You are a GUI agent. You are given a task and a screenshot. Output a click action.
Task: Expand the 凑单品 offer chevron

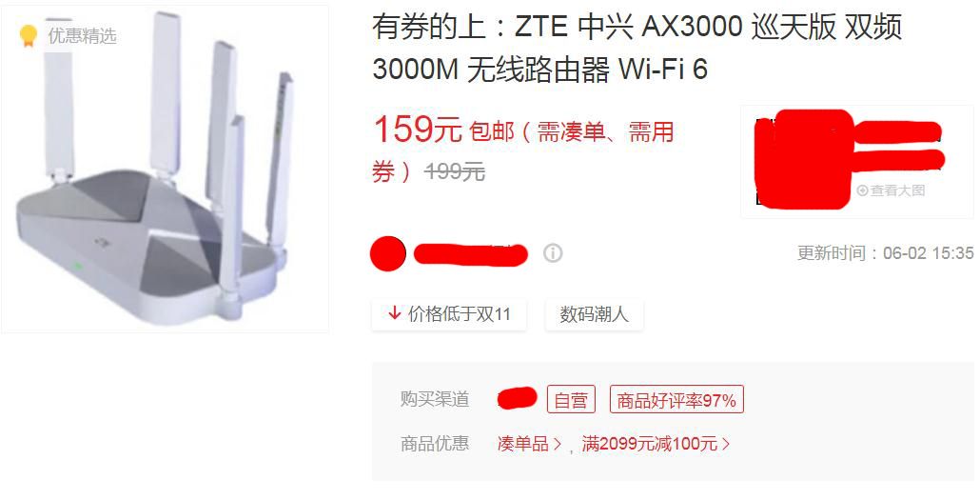tap(558, 445)
